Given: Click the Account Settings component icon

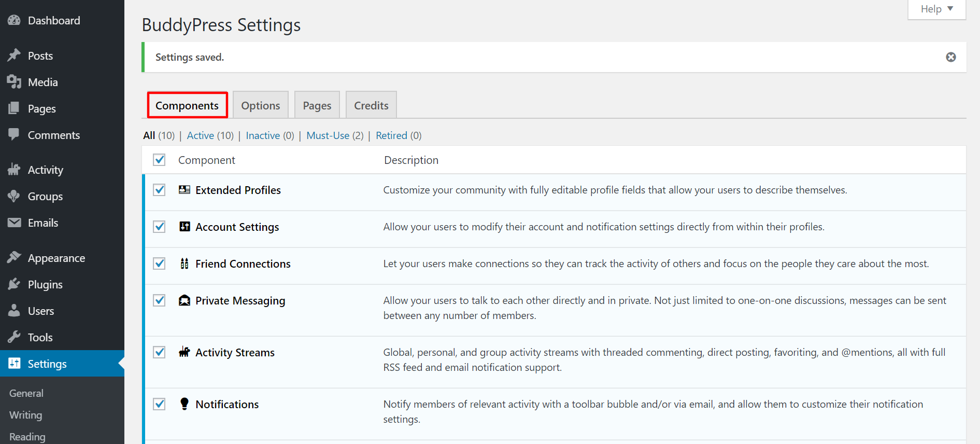Looking at the screenshot, I should (x=184, y=227).
